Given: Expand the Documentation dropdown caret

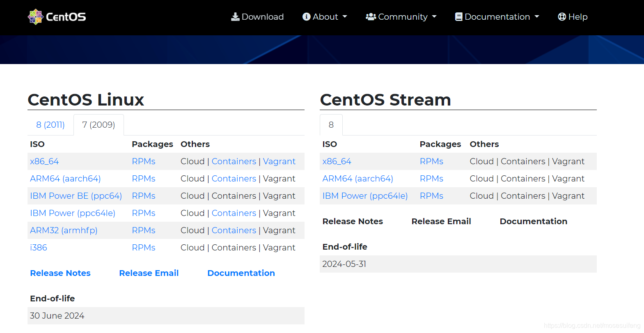Looking at the screenshot, I should 536,17.
